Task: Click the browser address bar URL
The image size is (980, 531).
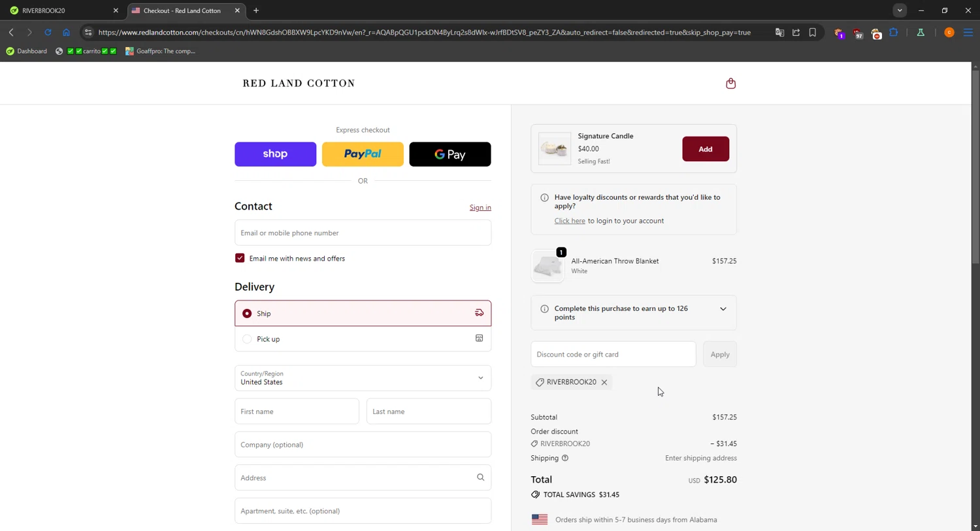Action: (425, 32)
